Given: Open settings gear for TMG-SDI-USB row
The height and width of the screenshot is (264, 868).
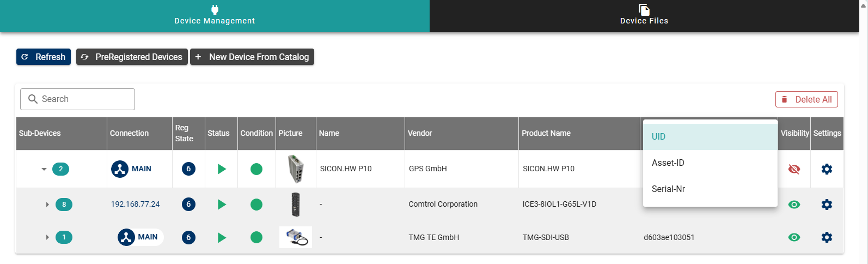Looking at the screenshot, I should [x=827, y=237].
